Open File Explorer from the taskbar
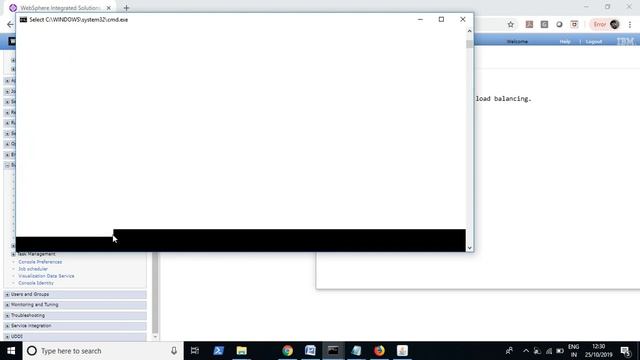The image size is (640, 360). (242, 351)
